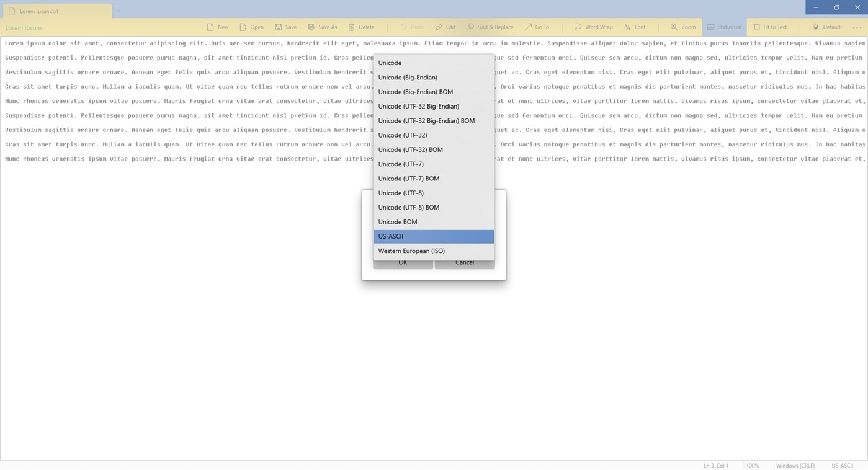Cancel the encoding dialog

[464, 262]
